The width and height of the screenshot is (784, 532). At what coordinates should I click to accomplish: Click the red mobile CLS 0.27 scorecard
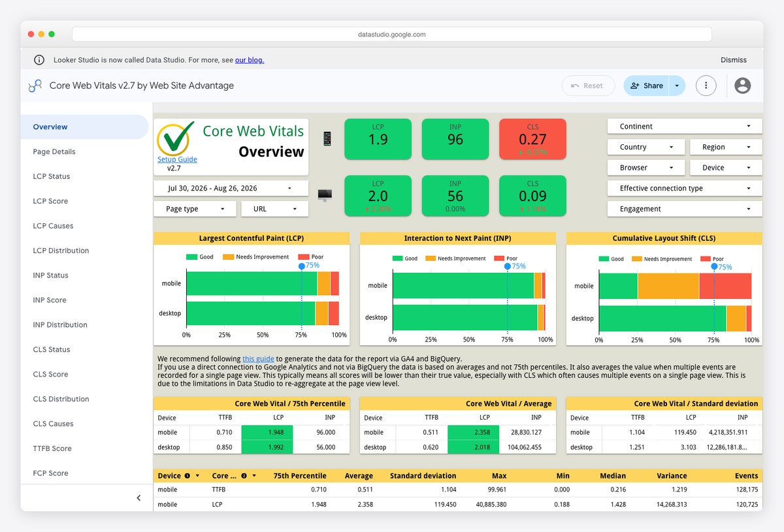[532, 139]
